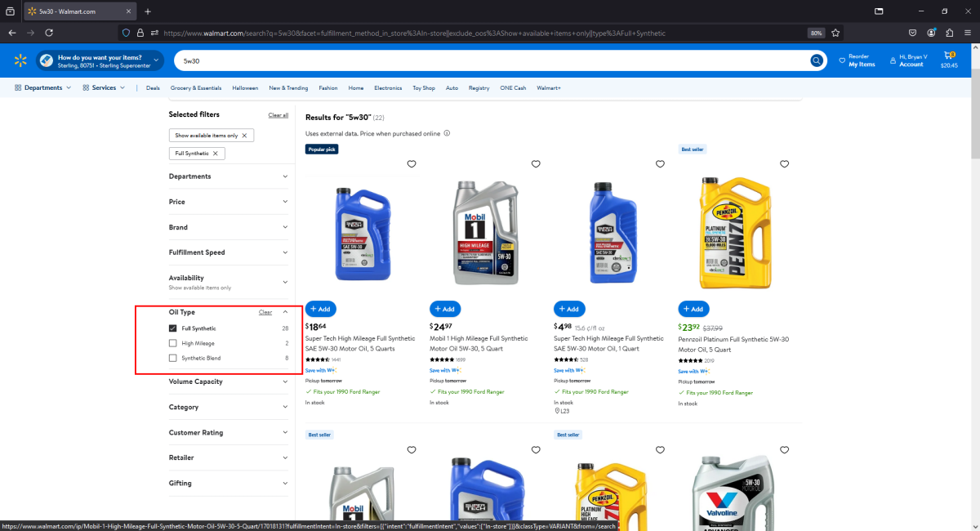Viewport: 980px width, 531px height.
Task: Open a new browser tab
Action: tap(148, 11)
